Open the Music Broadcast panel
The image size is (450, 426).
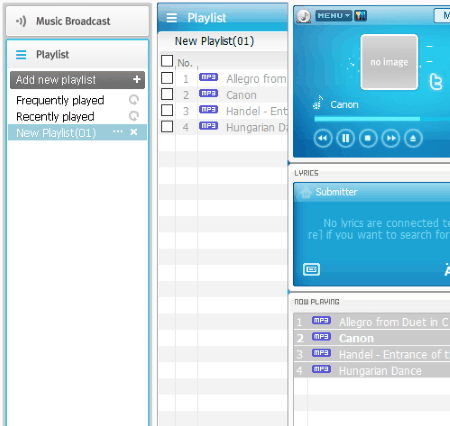point(77,21)
